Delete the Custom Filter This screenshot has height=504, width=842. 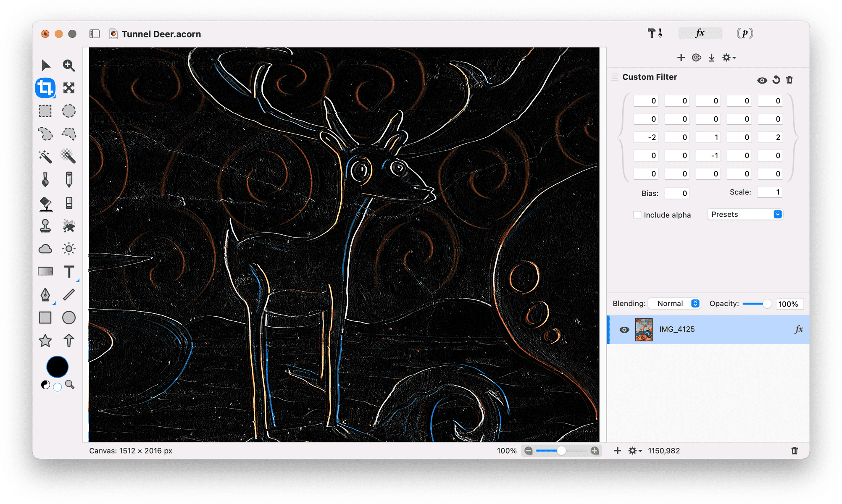(x=789, y=80)
